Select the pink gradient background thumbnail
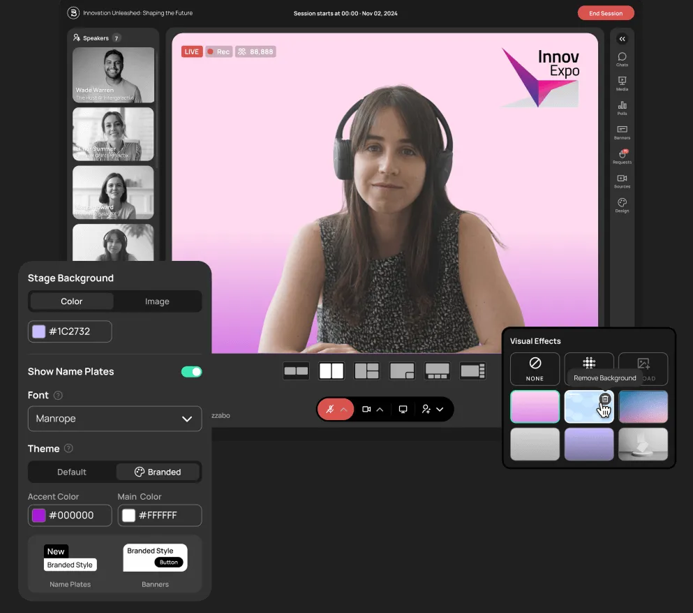The height and width of the screenshot is (613, 693). coord(535,407)
